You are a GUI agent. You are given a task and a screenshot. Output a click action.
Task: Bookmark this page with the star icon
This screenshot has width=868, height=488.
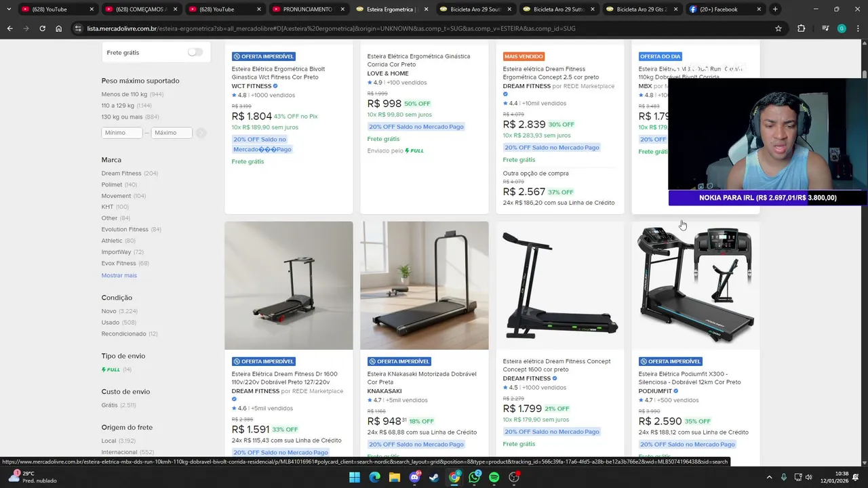point(778,28)
